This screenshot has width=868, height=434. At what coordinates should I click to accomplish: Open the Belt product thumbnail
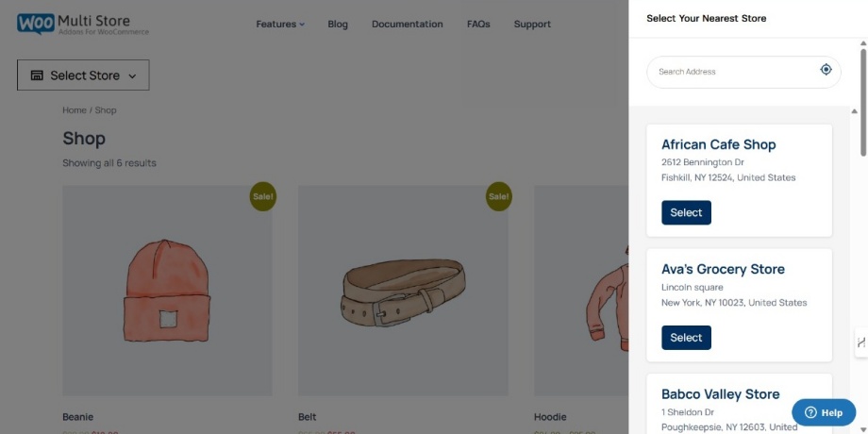[403, 291]
